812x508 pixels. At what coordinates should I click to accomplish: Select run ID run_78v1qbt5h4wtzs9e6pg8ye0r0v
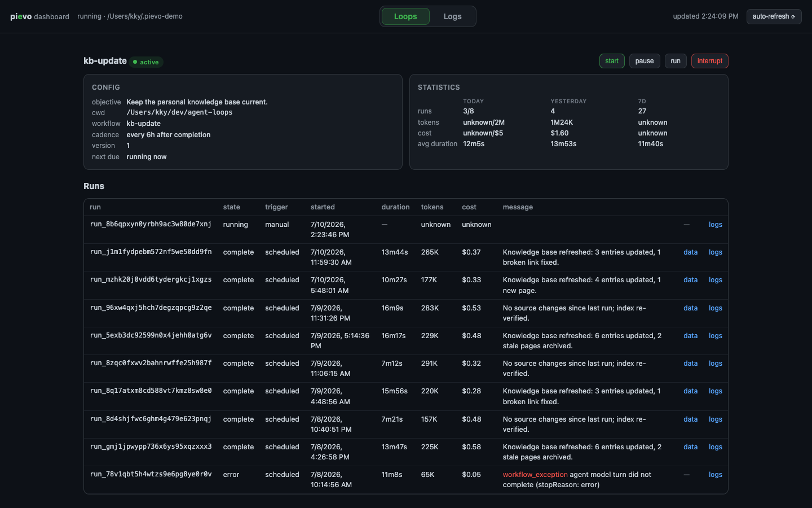pos(151,474)
